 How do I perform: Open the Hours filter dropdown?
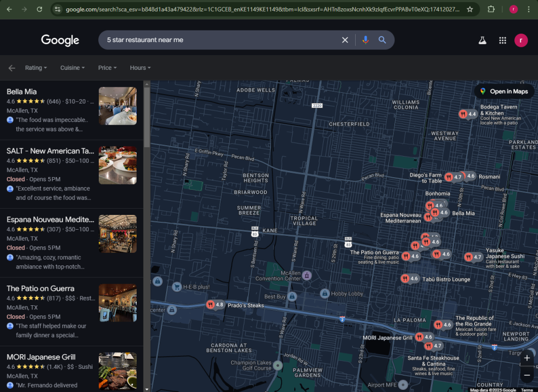click(x=140, y=68)
